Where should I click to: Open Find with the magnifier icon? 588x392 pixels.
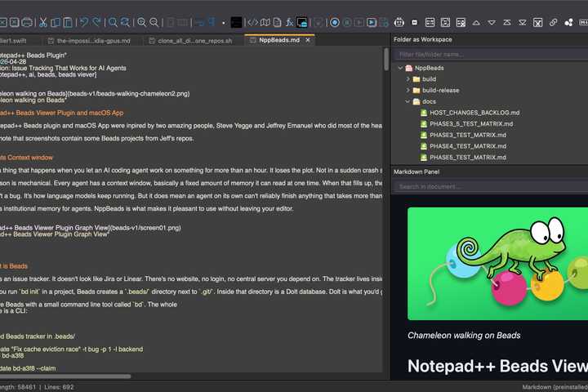[x=113, y=23]
